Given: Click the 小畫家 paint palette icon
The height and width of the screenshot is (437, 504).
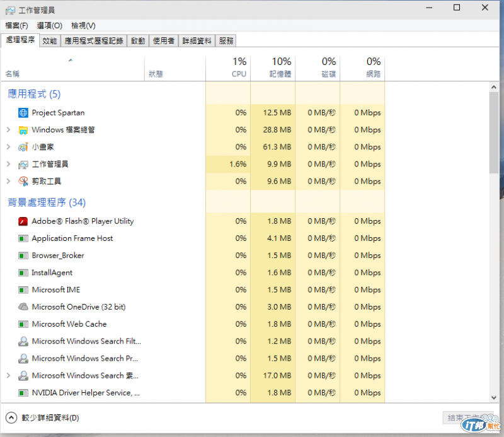Looking at the screenshot, I should click(x=23, y=147).
